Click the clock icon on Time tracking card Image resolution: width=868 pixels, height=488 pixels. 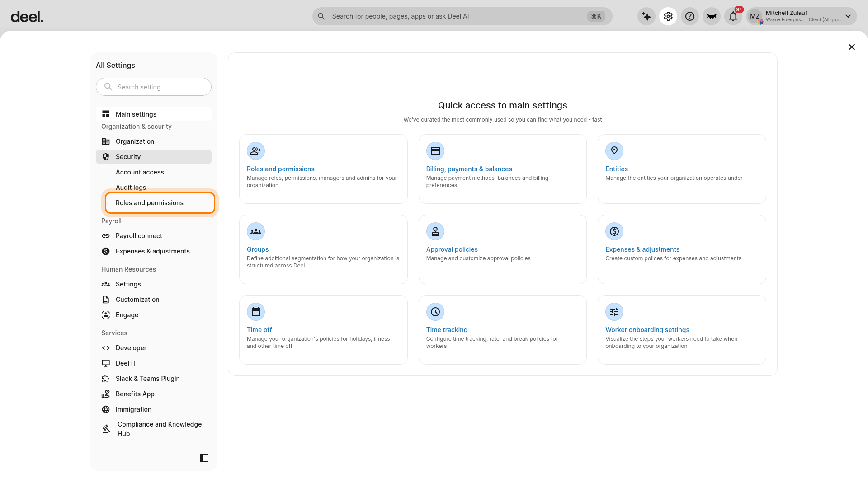tap(435, 312)
